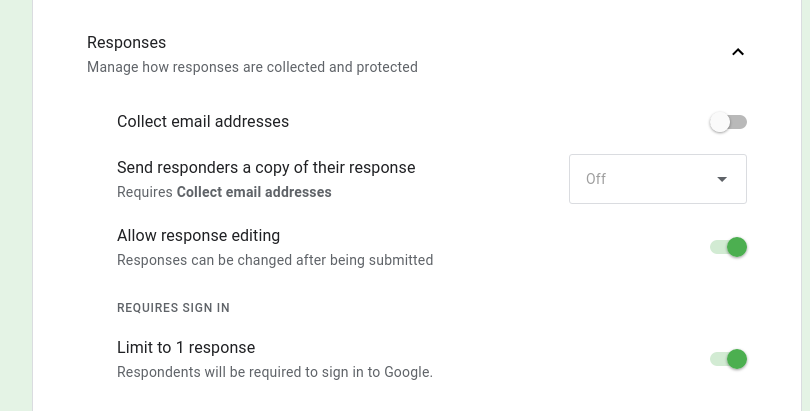
Task: Click 'Responses can be changed after being submitted' text
Action: [275, 260]
